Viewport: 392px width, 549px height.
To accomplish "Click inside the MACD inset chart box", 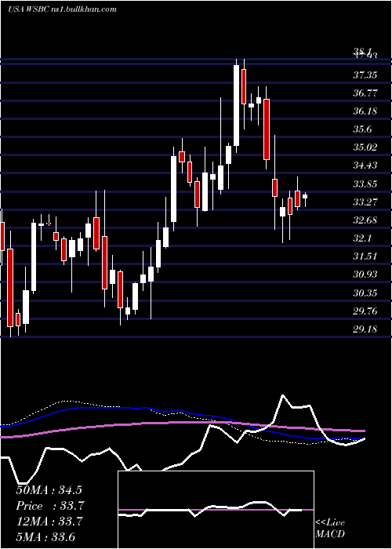I will 216,510.
